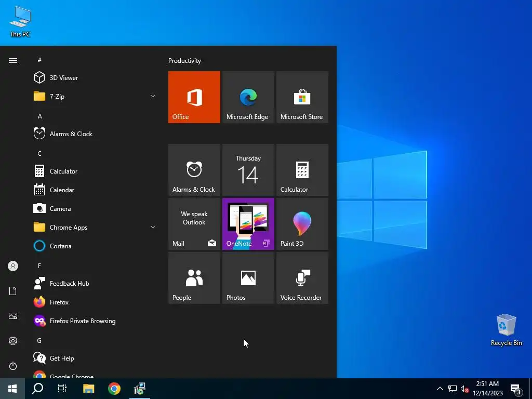This screenshot has height=399, width=532.
Task: Click the Calculator tile
Action: pyautogui.click(x=302, y=170)
